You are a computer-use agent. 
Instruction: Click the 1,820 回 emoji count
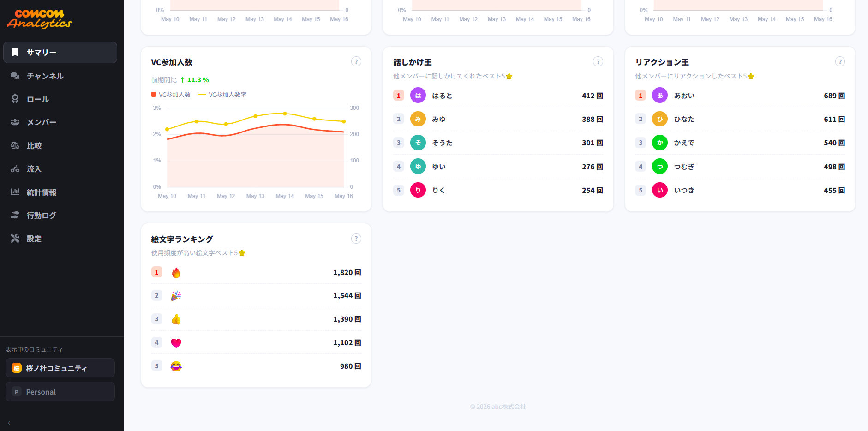point(347,273)
